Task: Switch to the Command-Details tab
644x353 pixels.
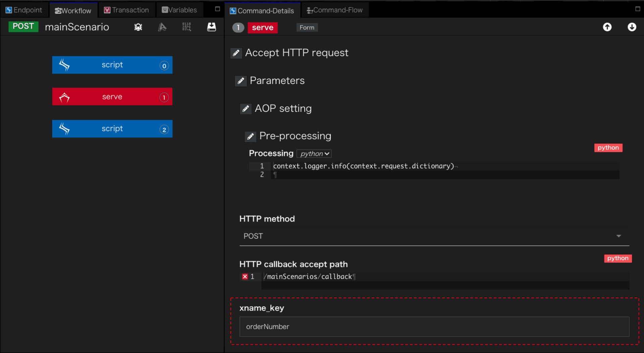Action: pyautogui.click(x=262, y=10)
